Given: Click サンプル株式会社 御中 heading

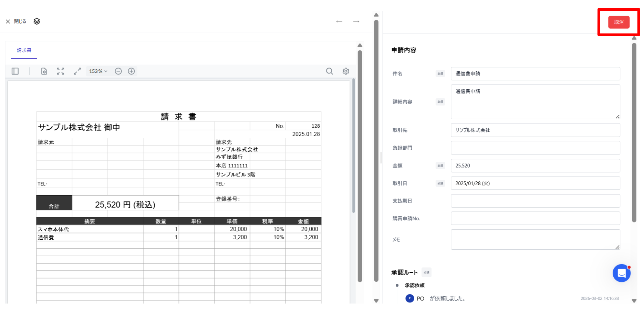Looking at the screenshot, I should click(x=79, y=127).
